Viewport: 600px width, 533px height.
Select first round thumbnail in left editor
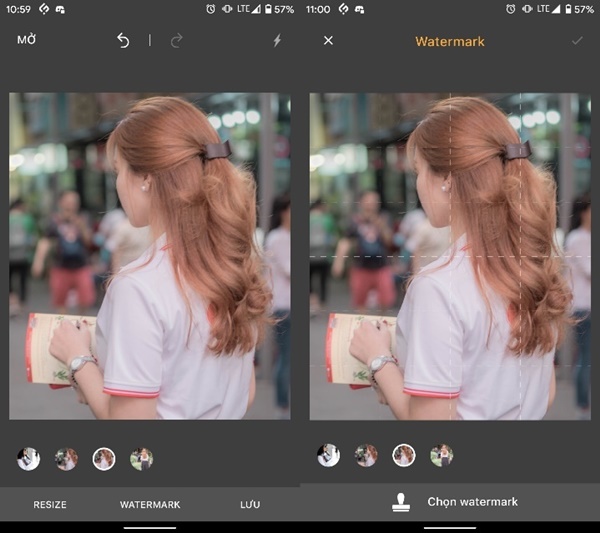tap(29, 459)
